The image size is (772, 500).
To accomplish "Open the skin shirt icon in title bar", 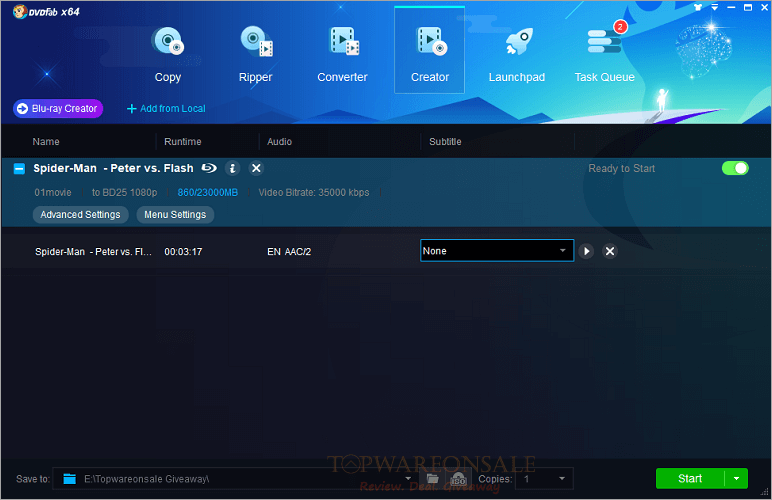I will point(698,7).
